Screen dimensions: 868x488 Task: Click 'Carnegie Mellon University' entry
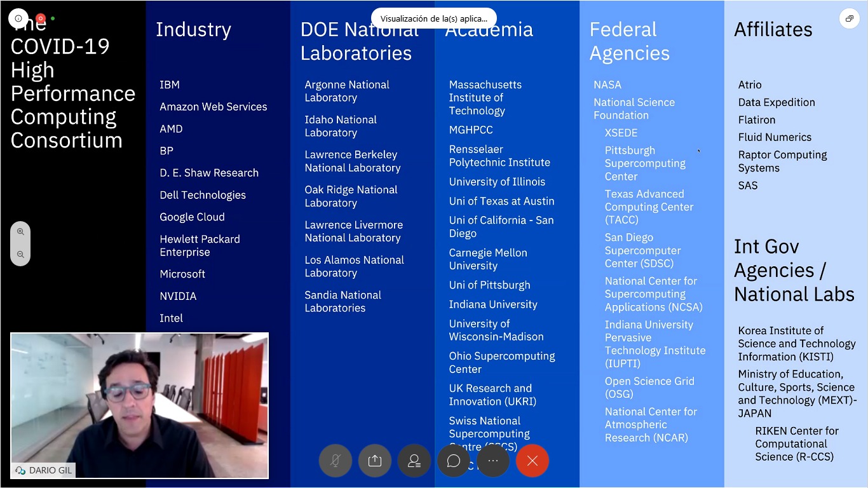pos(488,259)
